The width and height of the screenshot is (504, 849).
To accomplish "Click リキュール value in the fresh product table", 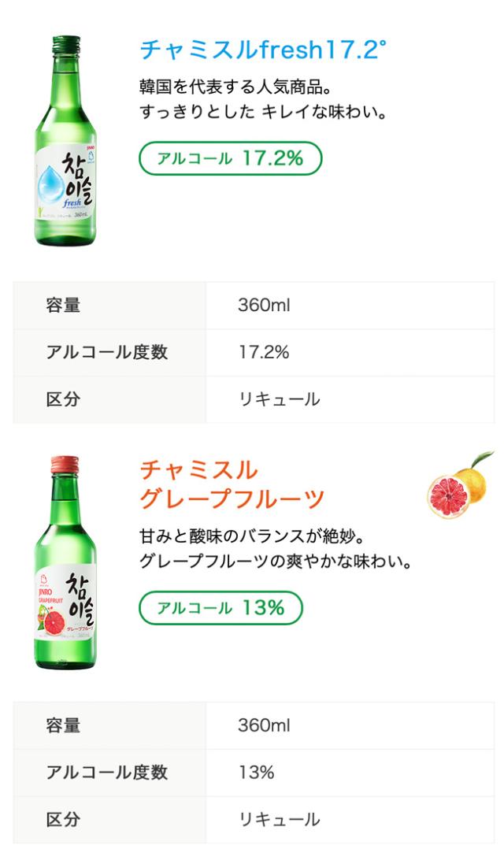I will pyautogui.click(x=279, y=399).
